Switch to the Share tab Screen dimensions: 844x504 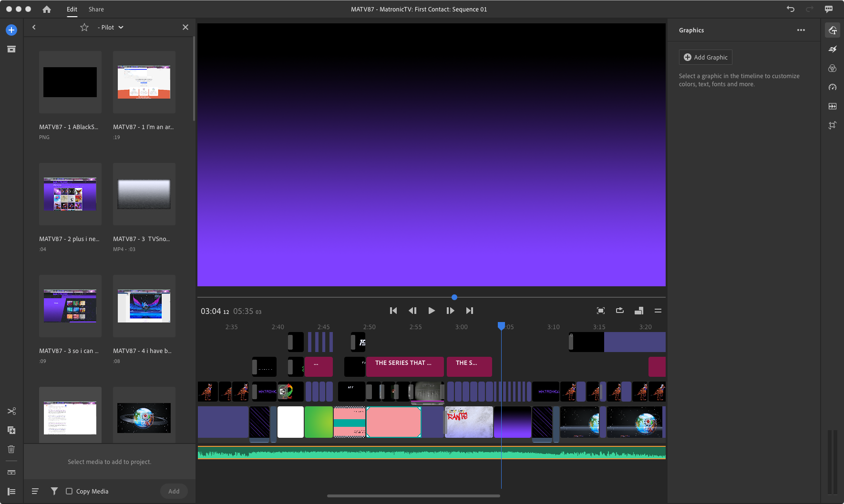(x=96, y=9)
